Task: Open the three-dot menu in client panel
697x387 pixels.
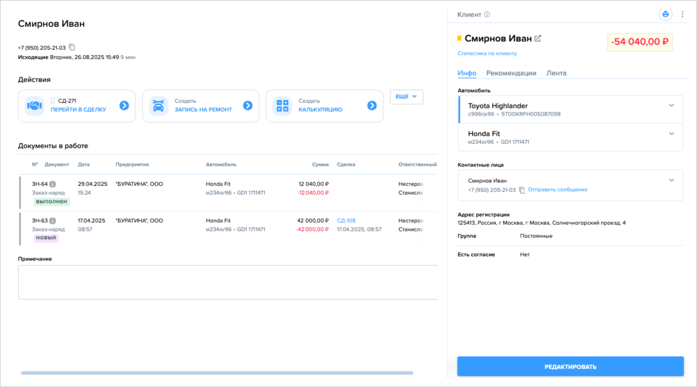Action: [682, 14]
